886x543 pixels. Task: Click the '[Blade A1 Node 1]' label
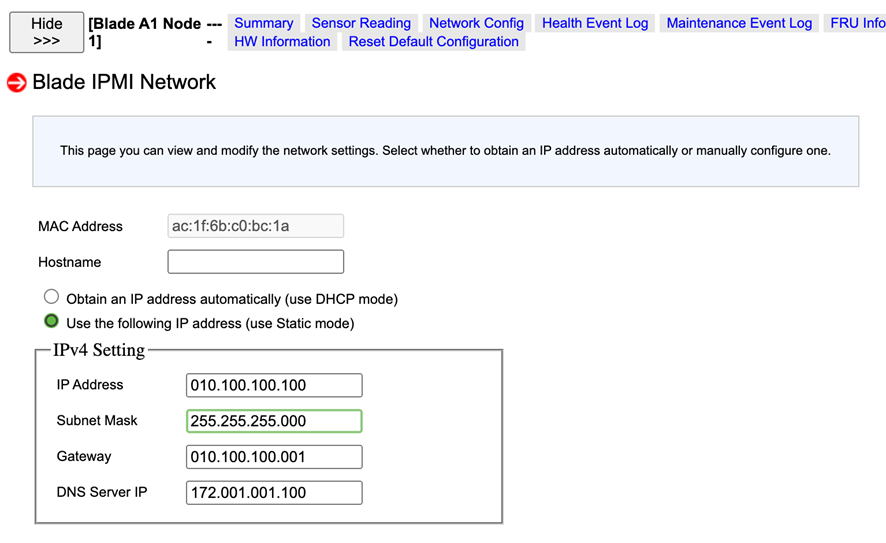(x=145, y=32)
